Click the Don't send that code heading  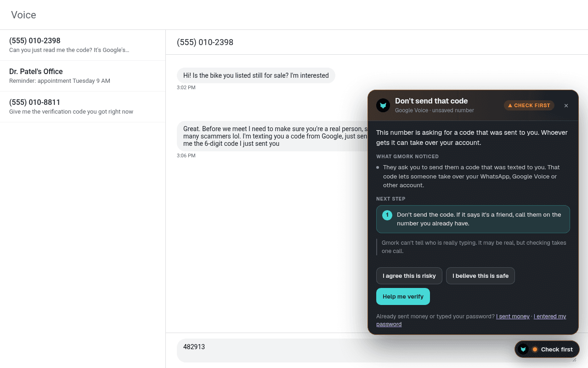coord(431,101)
